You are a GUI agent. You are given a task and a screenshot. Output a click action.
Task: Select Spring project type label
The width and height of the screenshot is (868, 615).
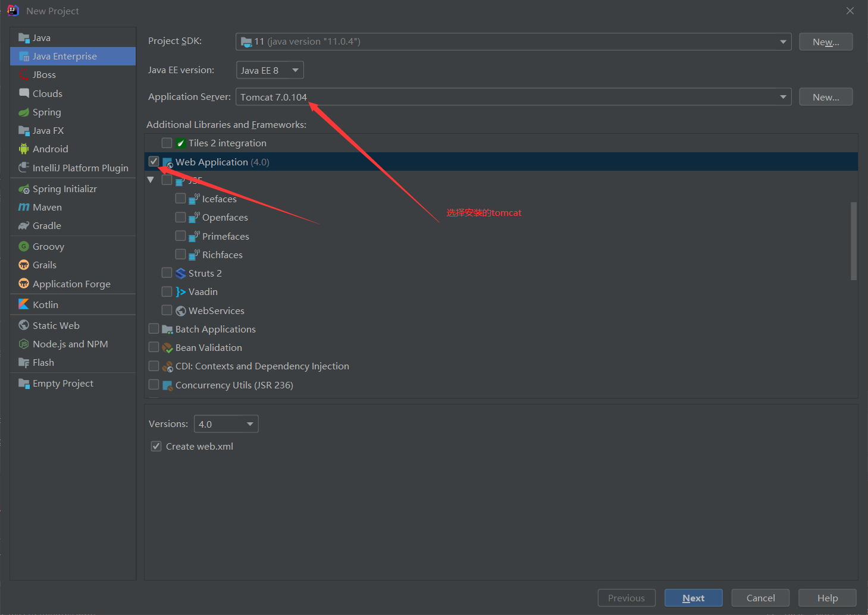coord(47,112)
